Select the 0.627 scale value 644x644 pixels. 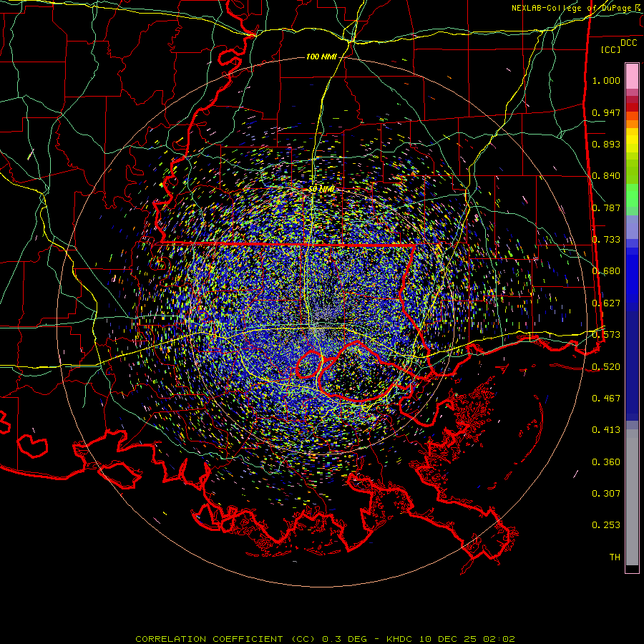(x=606, y=303)
